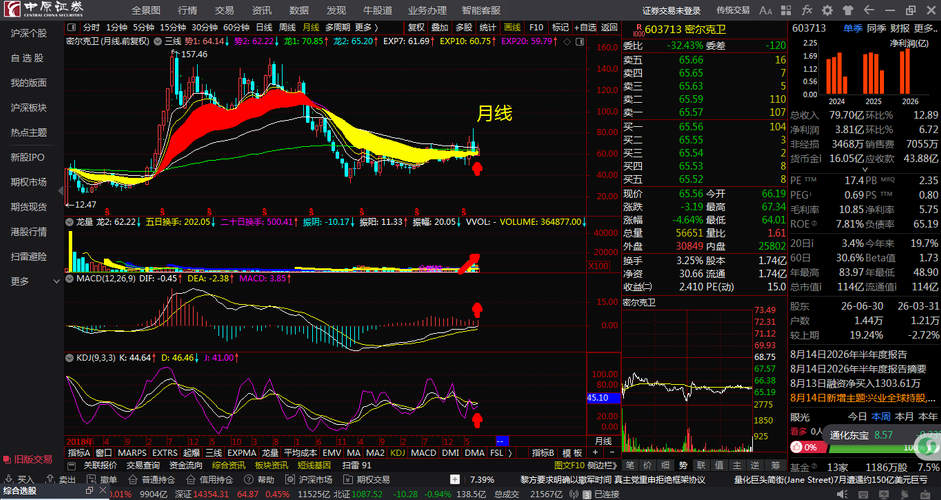Click the sell (卖出) icon
Viewport: 941px width, 500px height.
(x=49, y=480)
